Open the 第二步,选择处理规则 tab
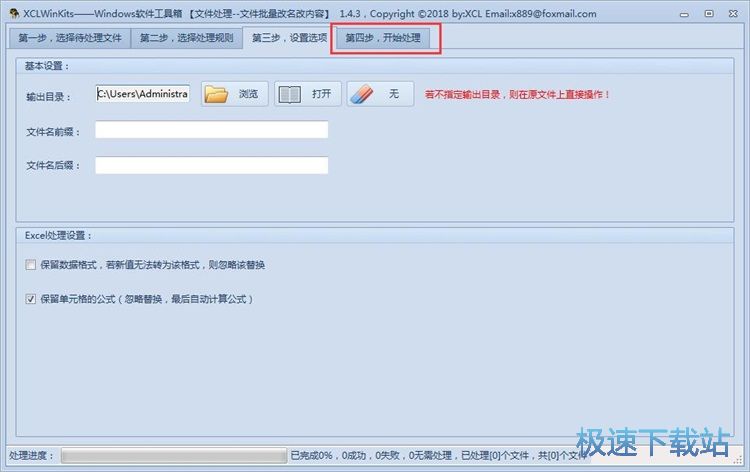 coord(187,37)
